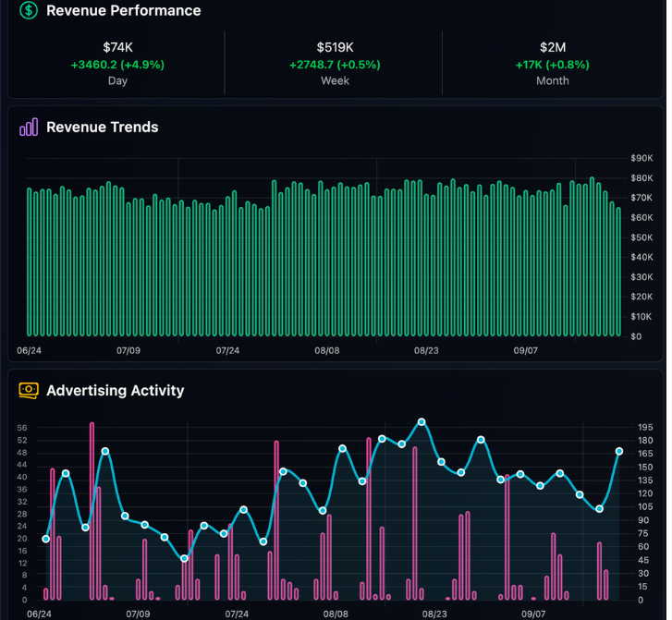Select the $519K Week revenue stat
672x620 pixels.
[x=335, y=64]
